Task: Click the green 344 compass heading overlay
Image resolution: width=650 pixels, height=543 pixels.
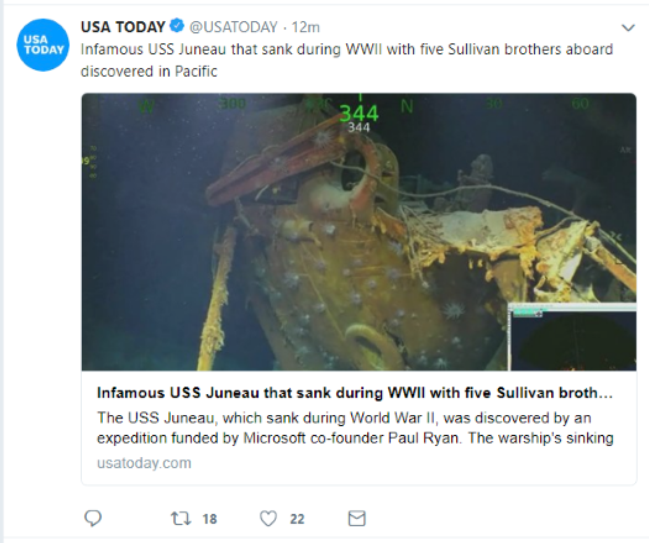Action: coord(359,113)
